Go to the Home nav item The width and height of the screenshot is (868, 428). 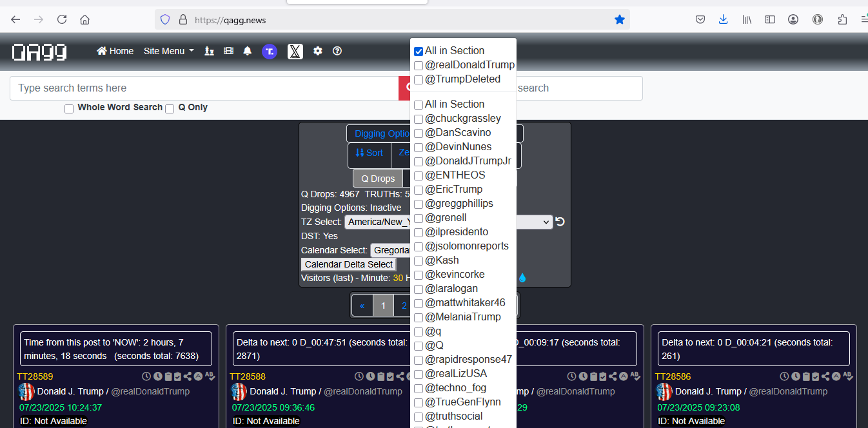tap(115, 51)
